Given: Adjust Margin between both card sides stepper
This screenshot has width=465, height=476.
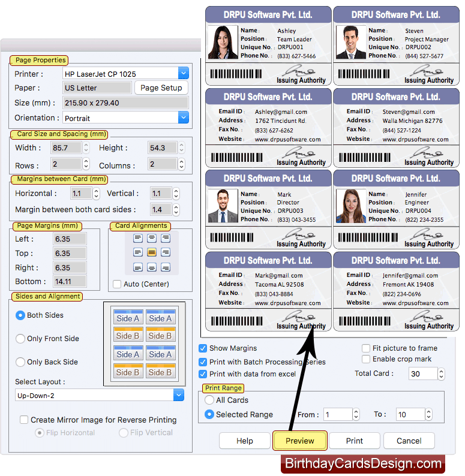Looking at the screenshot, I should [176, 209].
